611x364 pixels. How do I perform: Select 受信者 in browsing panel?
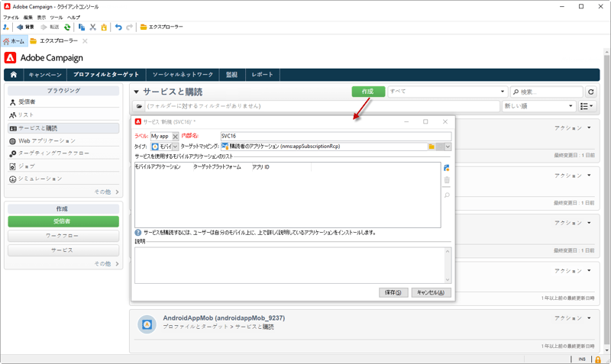click(63, 102)
